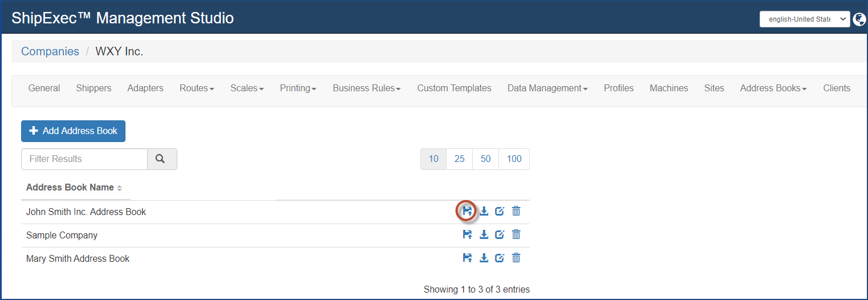This screenshot has height=300, width=868.
Task: Go to Companies breadcrumb link
Action: tap(50, 51)
